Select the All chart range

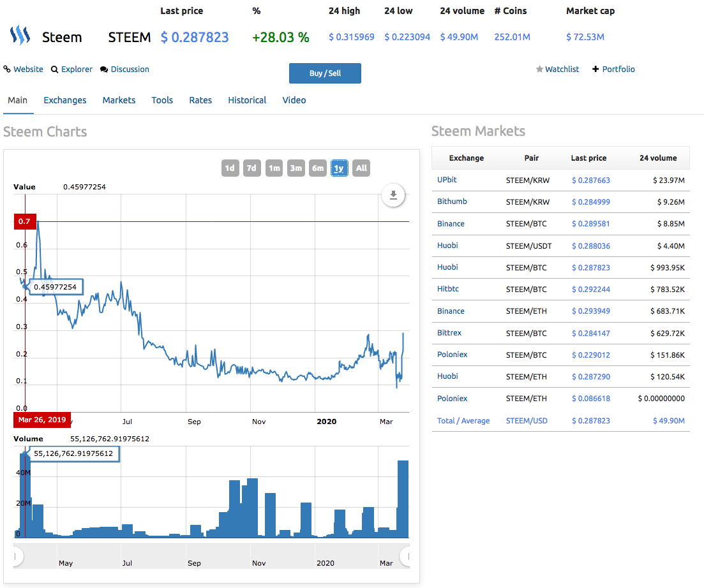coord(361,168)
